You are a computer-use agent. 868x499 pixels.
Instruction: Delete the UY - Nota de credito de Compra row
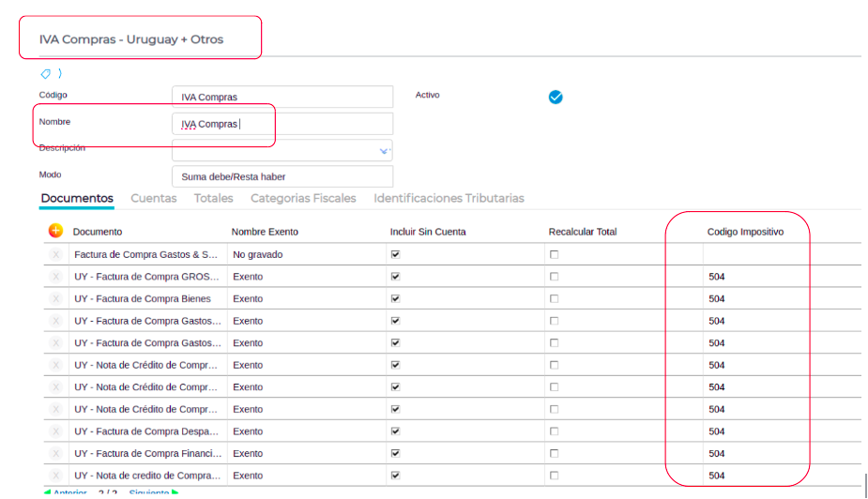point(55,476)
